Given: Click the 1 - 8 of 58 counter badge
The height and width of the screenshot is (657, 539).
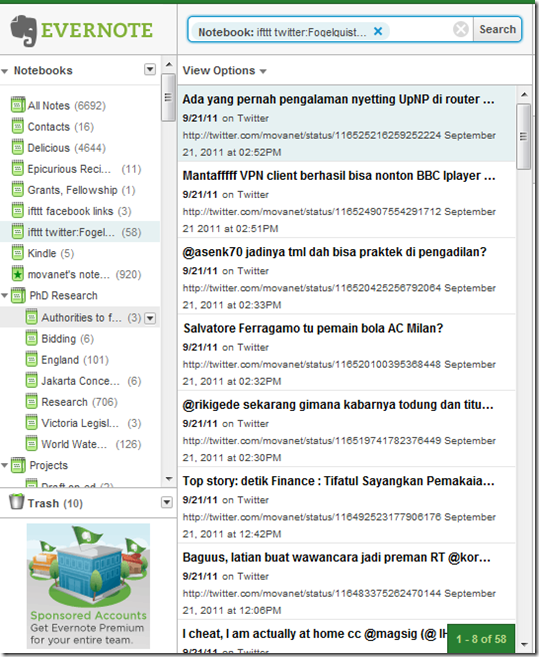Looking at the screenshot, I should pos(481,639).
